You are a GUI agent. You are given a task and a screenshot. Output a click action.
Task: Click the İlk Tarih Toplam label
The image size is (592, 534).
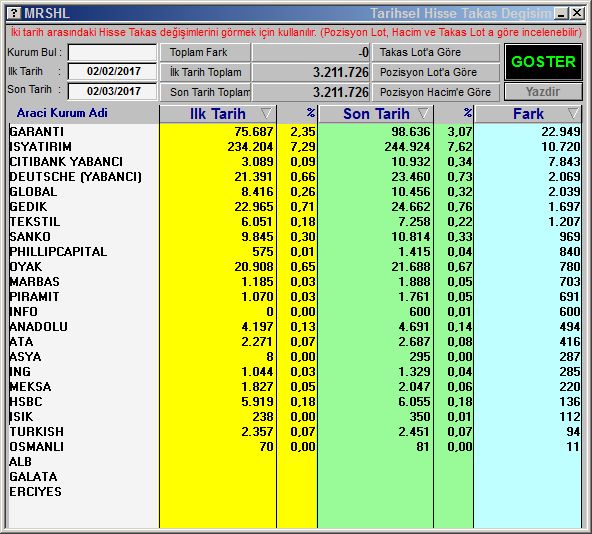click(x=205, y=72)
